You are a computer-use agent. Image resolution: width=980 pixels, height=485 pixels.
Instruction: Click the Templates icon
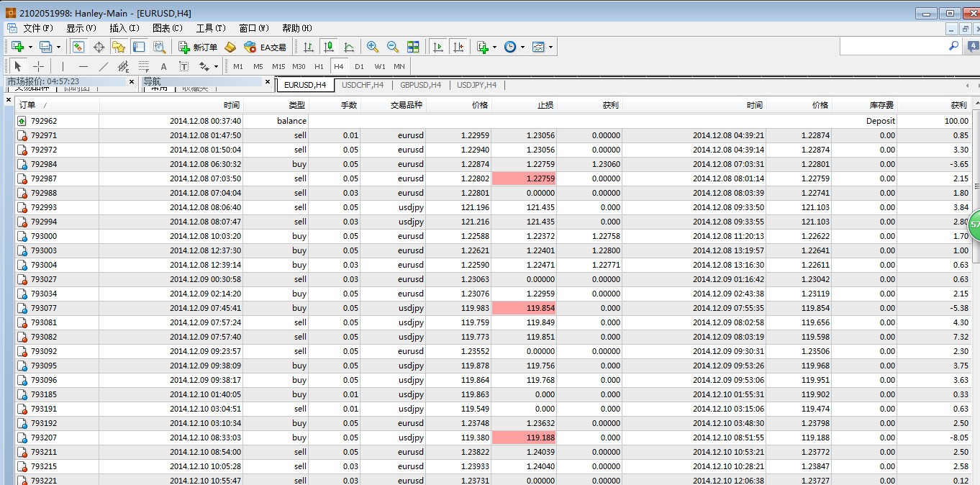(538, 47)
